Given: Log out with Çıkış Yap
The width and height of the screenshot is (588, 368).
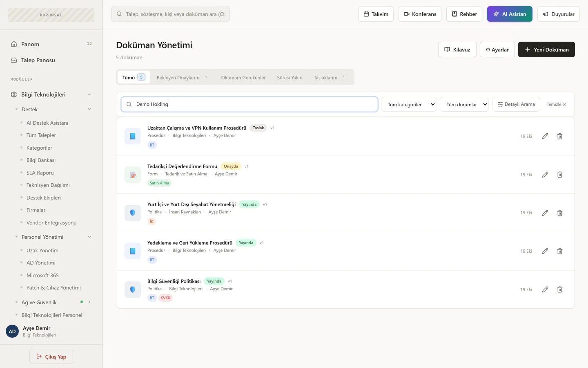Looking at the screenshot, I should click(x=51, y=357).
